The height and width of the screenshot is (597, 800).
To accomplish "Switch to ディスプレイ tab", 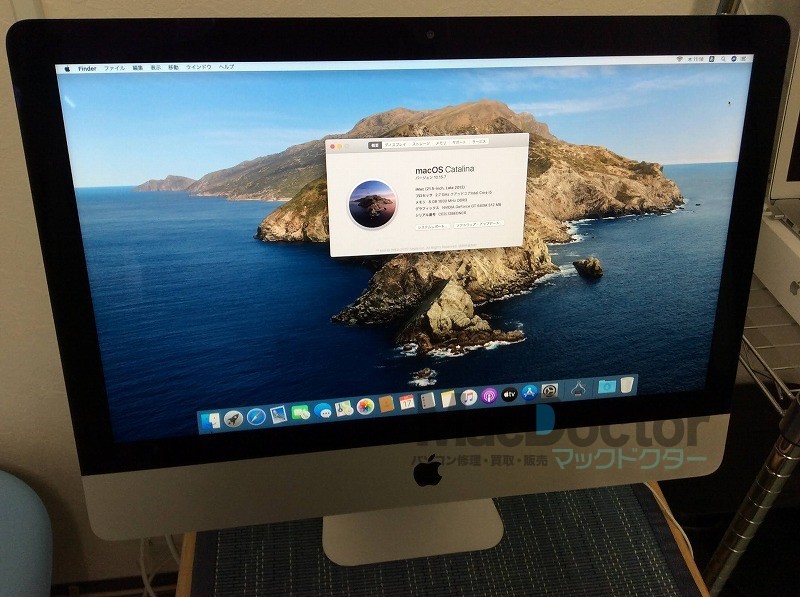I will (x=395, y=144).
